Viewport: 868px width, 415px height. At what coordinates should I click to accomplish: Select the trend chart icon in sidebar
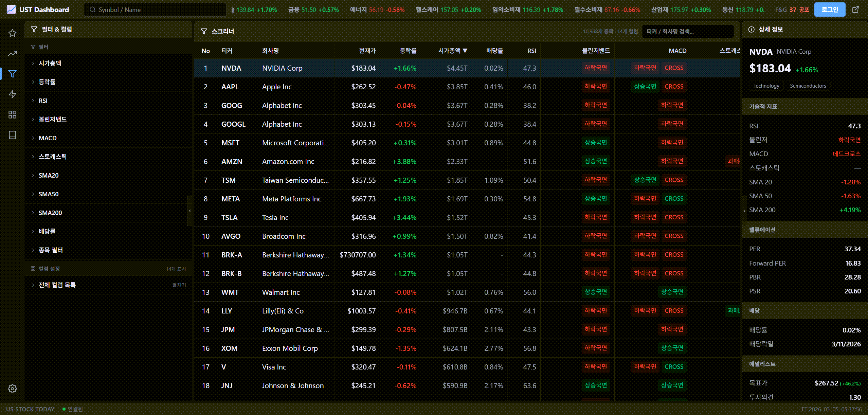[12, 54]
